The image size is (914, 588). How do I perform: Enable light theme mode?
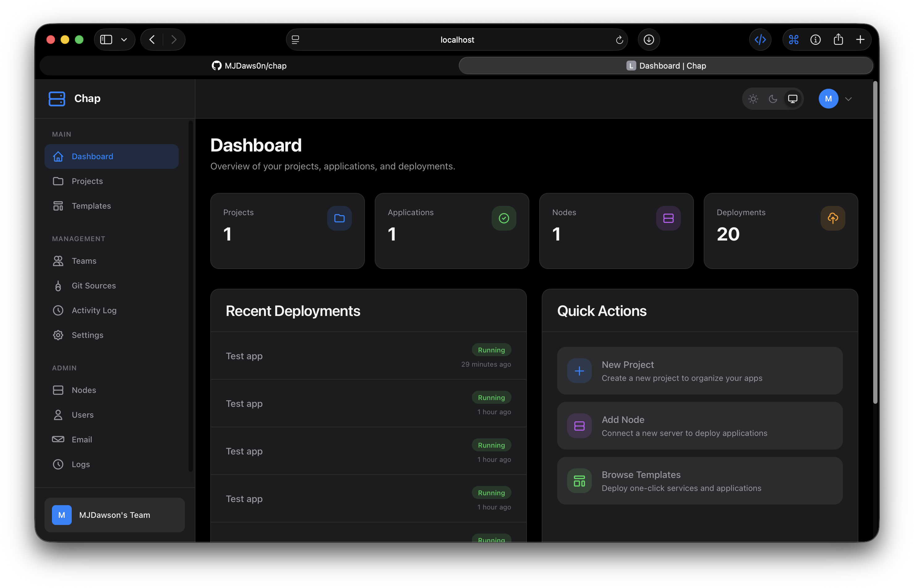(x=753, y=99)
